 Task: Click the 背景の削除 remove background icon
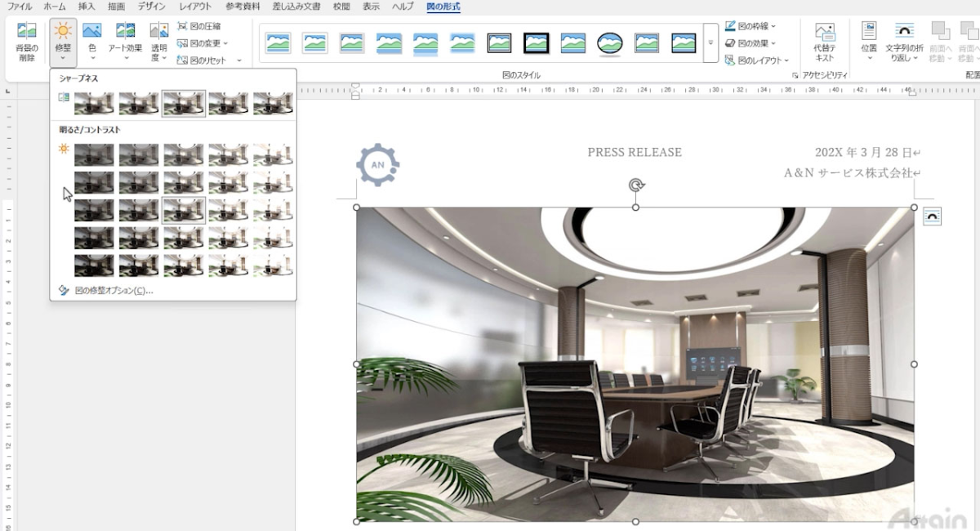pos(27,41)
